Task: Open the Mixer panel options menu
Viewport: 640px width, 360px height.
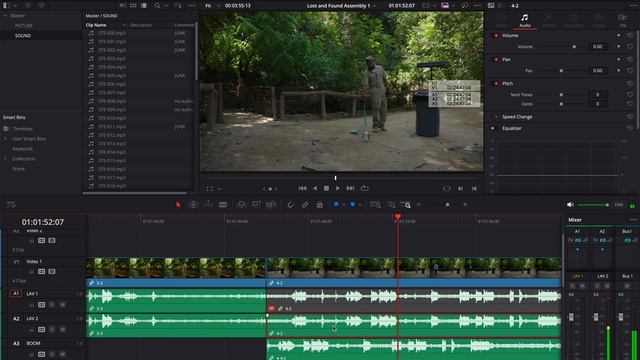Action: coord(633,220)
